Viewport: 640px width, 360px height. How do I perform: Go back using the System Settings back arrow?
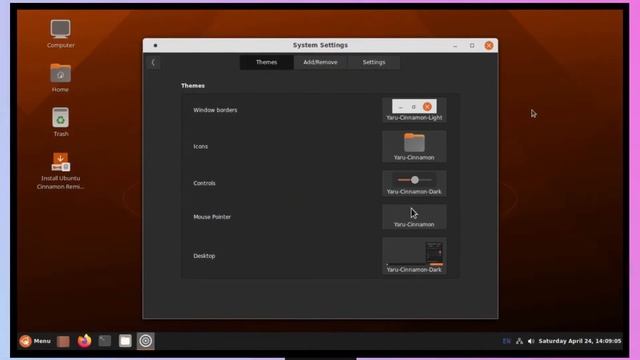point(153,62)
